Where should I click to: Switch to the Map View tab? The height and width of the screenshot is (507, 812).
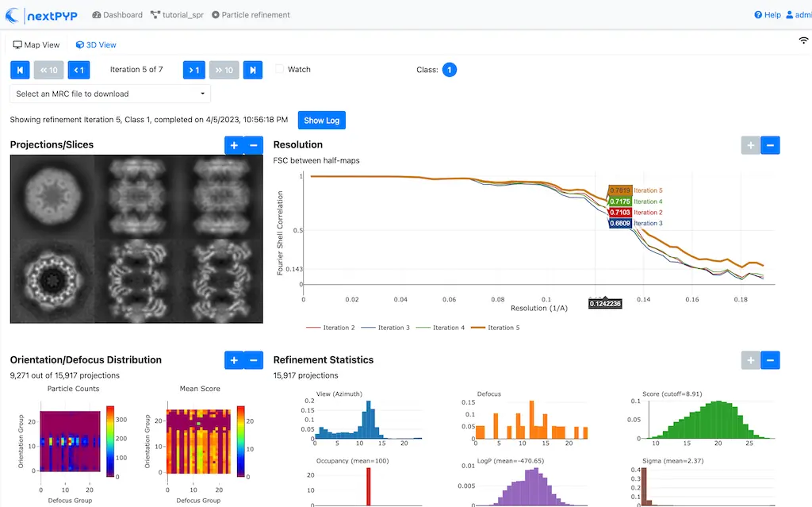pyautogui.click(x=36, y=45)
